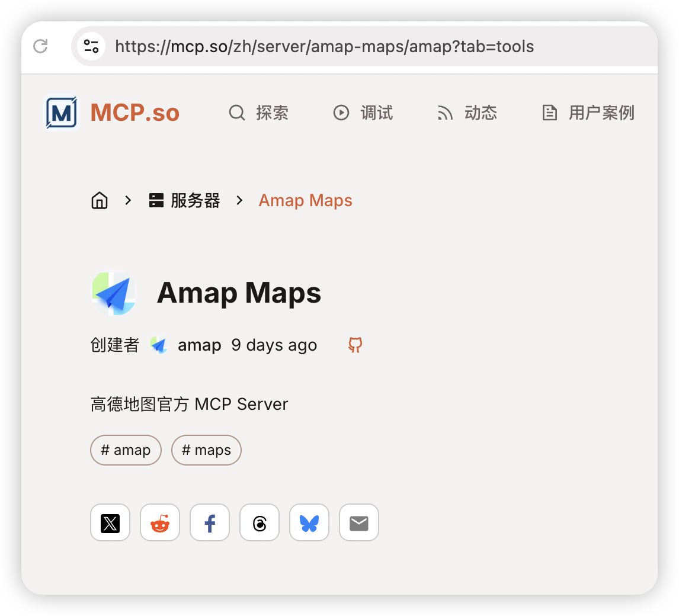Share the page on Threads
The image size is (679, 616).
coord(260,522)
